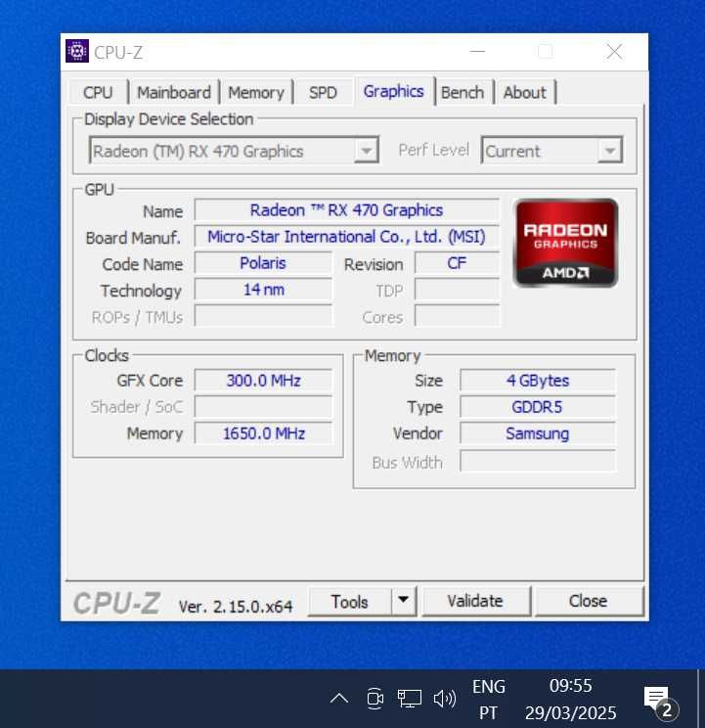Click the Samsung vendor value
The height and width of the screenshot is (728, 705).
[x=538, y=433]
